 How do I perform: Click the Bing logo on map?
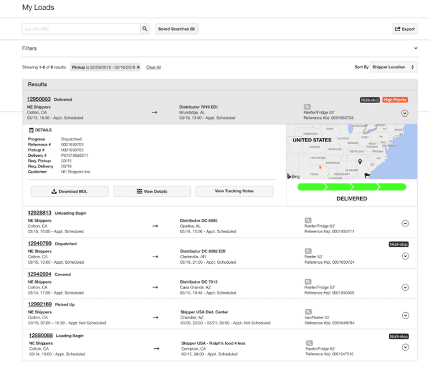click(x=293, y=176)
